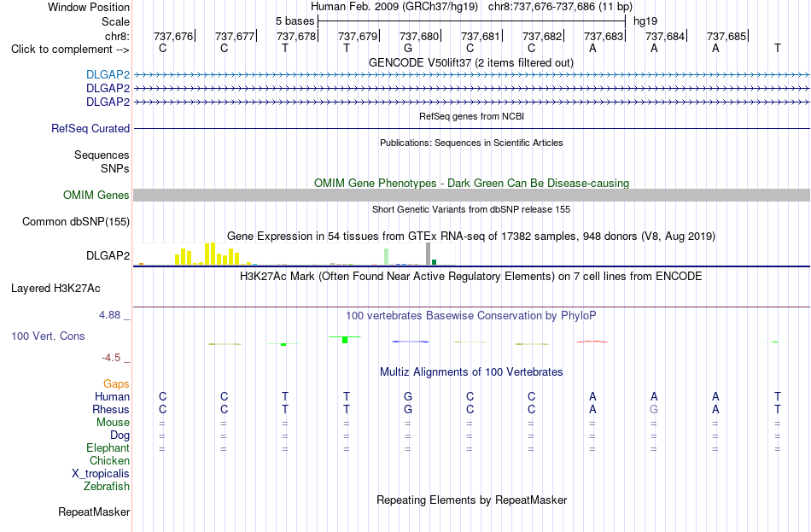
Task: Click the DLGAP2 GTEx expression label
Action: (x=108, y=255)
